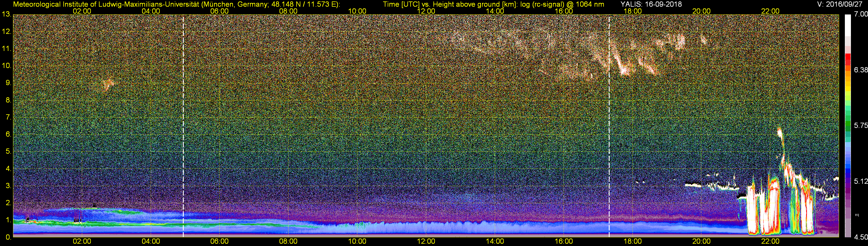Click the 08:00 label on the bottom time axis
The width and height of the screenshot is (868, 246).
pyautogui.click(x=288, y=242)
